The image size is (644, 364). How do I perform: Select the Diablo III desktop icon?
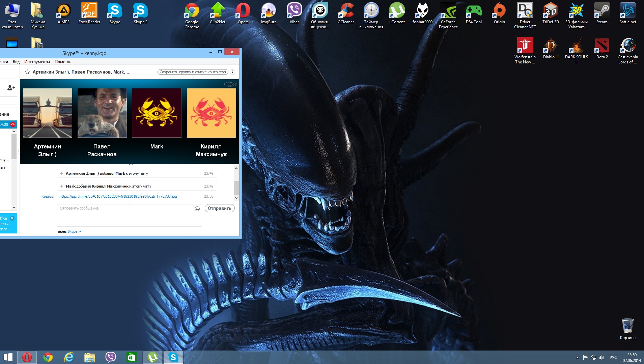[x=551, y=49]
